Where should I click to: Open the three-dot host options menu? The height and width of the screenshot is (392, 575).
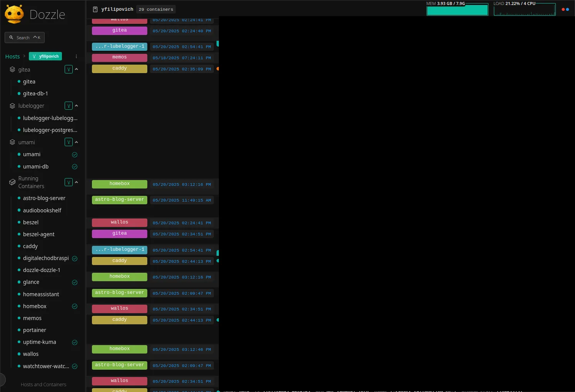(76, 57)
